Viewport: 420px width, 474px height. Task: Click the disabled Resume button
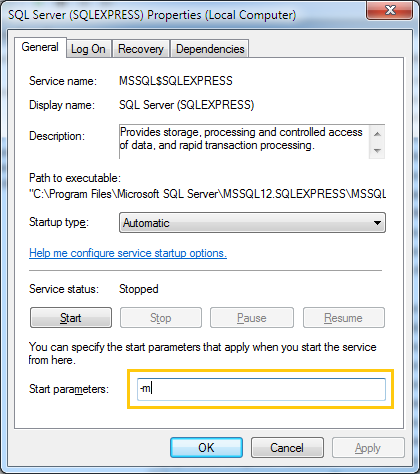(344, 318)
